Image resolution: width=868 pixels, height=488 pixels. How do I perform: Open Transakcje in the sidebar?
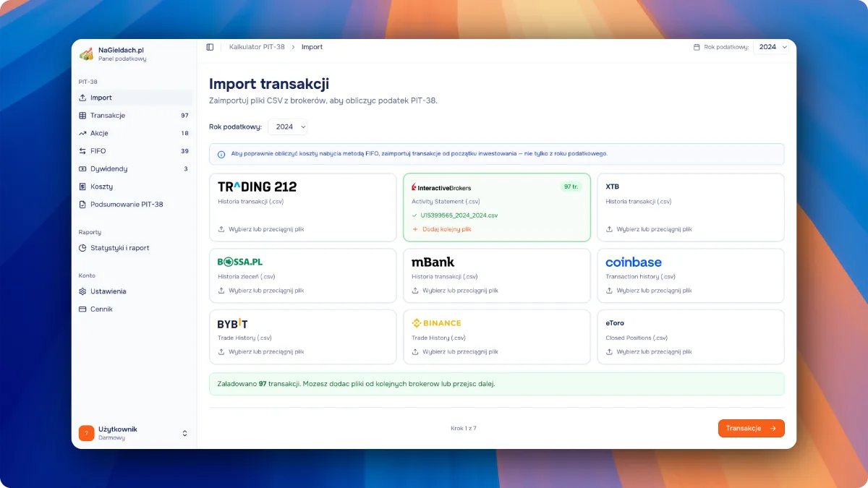(108, 116)
